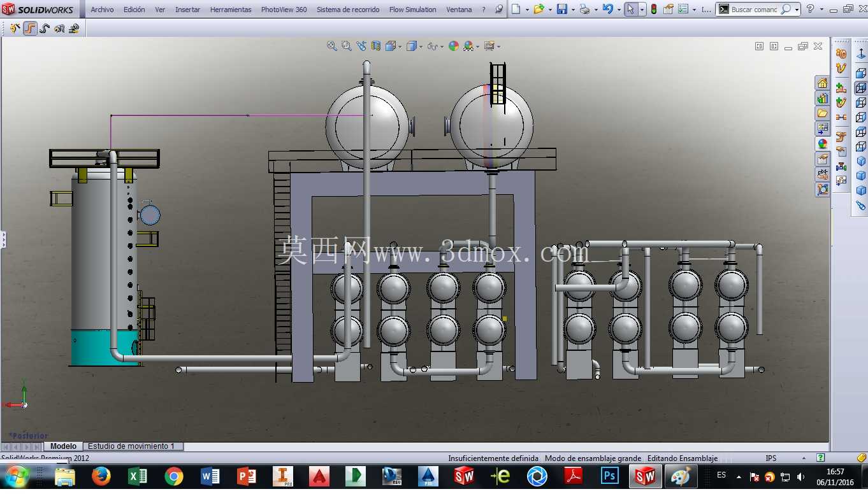Click the Normal To view icon
This screenshot has height=503, width=868.
[861, 54]
